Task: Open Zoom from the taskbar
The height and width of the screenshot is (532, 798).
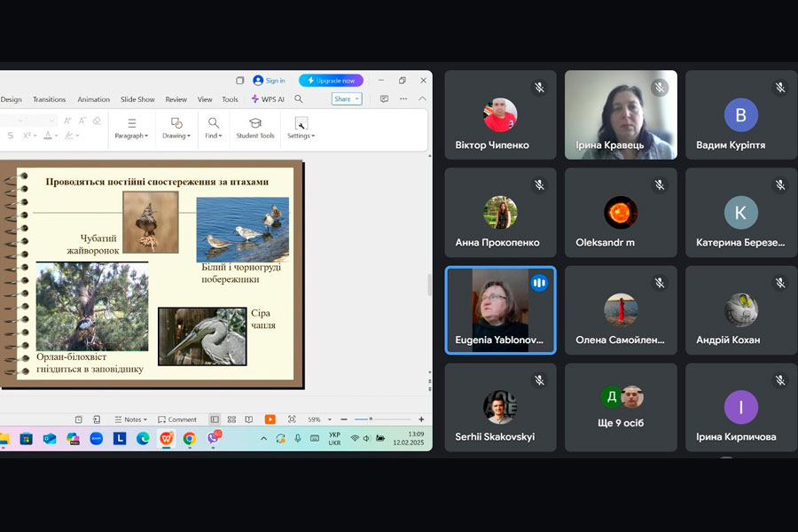Action: click(96, 438)
